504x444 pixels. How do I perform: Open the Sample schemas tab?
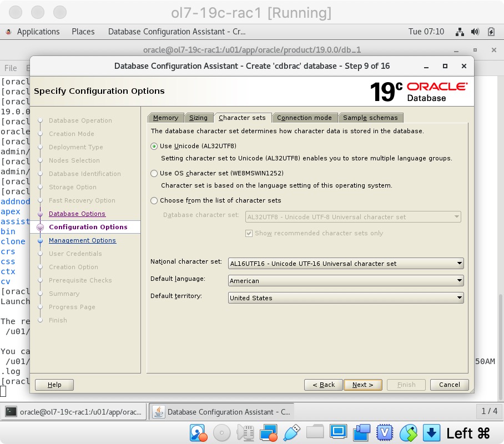point(370,118)
